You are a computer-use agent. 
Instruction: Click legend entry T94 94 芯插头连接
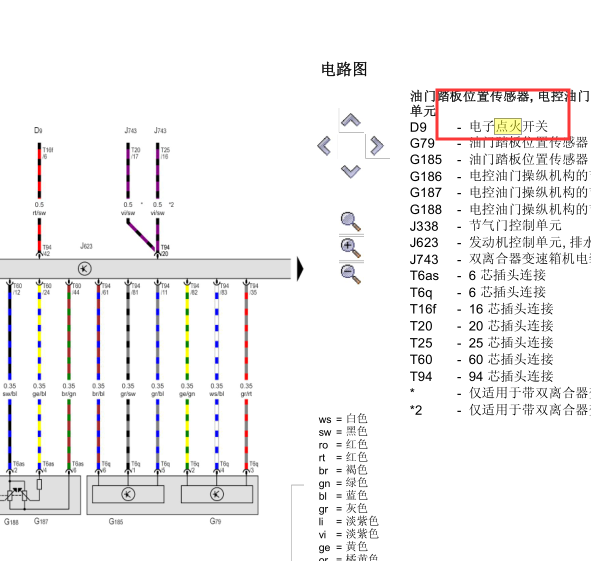click(482, 377)
